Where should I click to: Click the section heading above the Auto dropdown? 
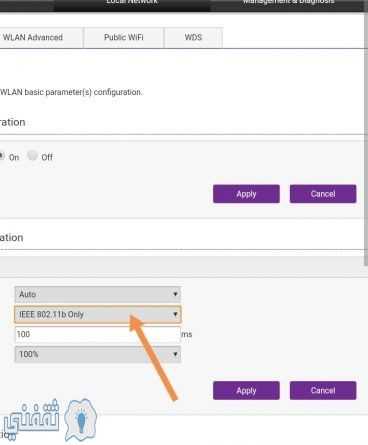pyautogui.click(x=12, y=237)
